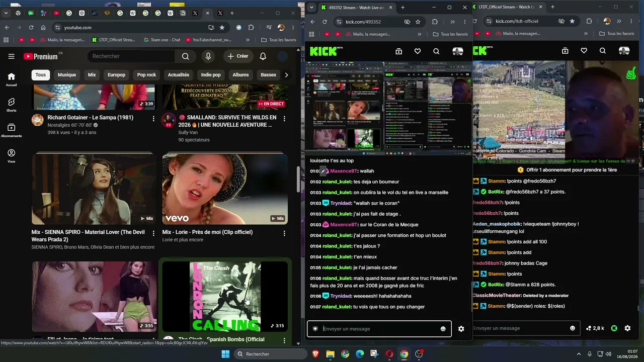
Task: Open the Tous les favoris folder in YouTube window
Action: click(278, 40)
